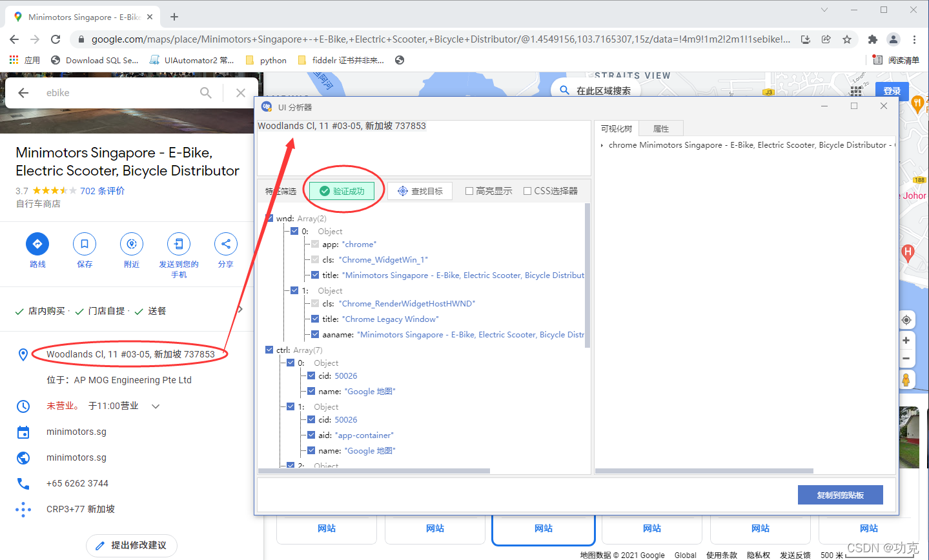The width and height of the screenshot is (929, 560).
Task: Select the Minimotors Singapore Chrome tab
Action: (84, 17)
